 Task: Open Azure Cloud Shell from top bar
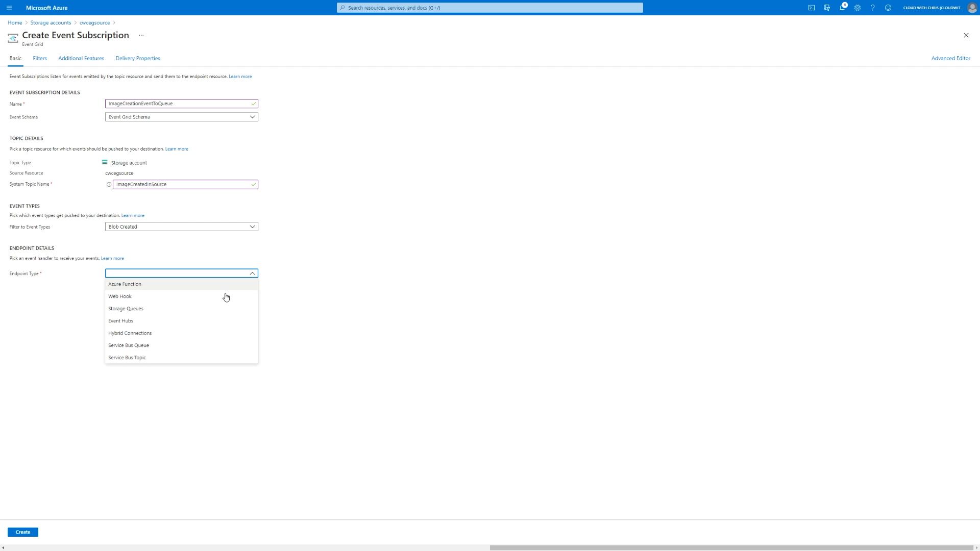click(x=812, y=8)
